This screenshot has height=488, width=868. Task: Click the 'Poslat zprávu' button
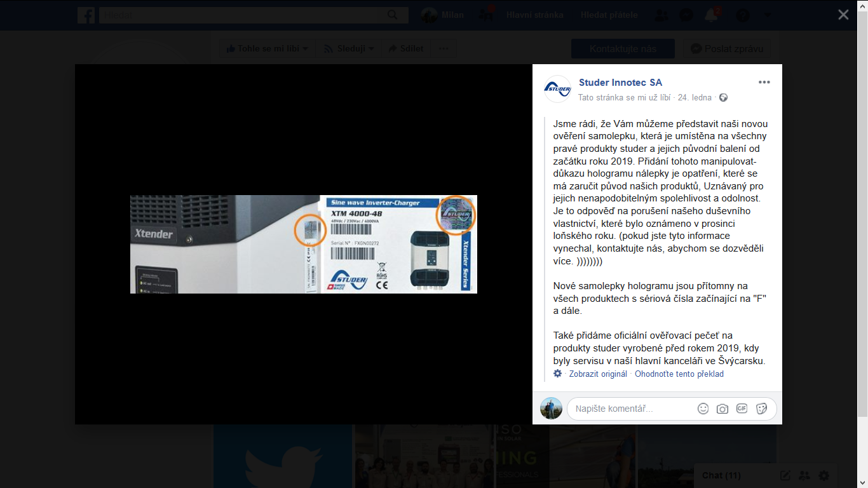[726, 49]
